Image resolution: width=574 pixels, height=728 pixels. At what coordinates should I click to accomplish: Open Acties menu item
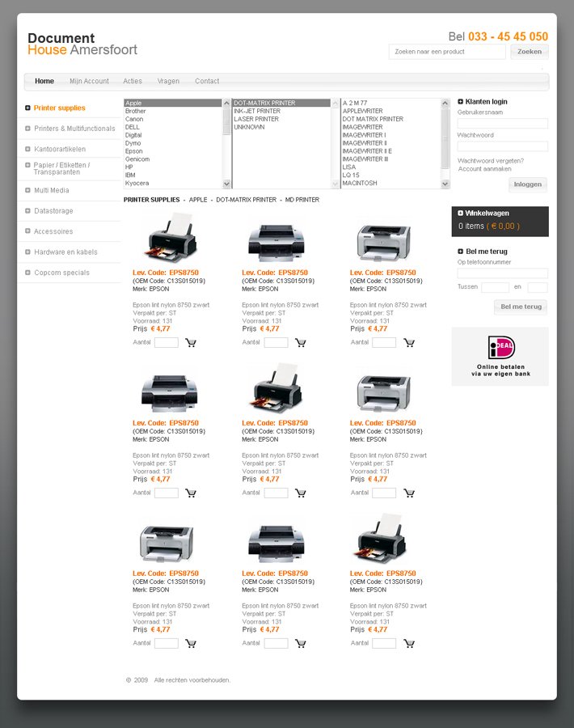click(133, 81)
